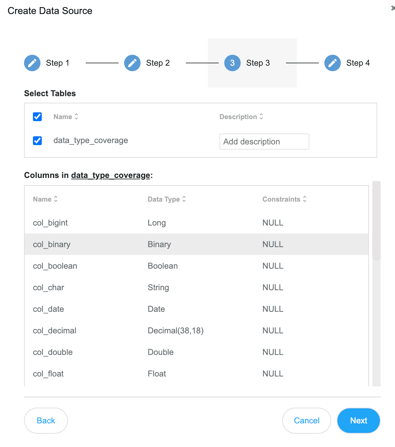Click the blue Next button
This screenshot has width=395, height=447.
359,421
